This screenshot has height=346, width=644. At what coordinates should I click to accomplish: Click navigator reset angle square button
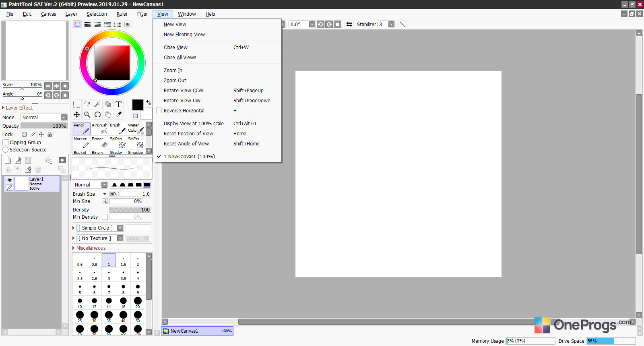65,95
